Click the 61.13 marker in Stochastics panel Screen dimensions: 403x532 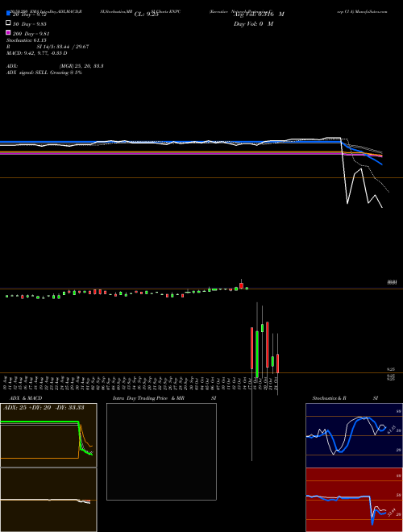(390, 429)
